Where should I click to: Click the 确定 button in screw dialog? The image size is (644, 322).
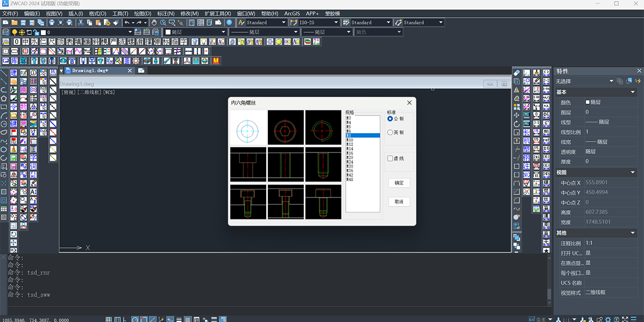point(399,183)
